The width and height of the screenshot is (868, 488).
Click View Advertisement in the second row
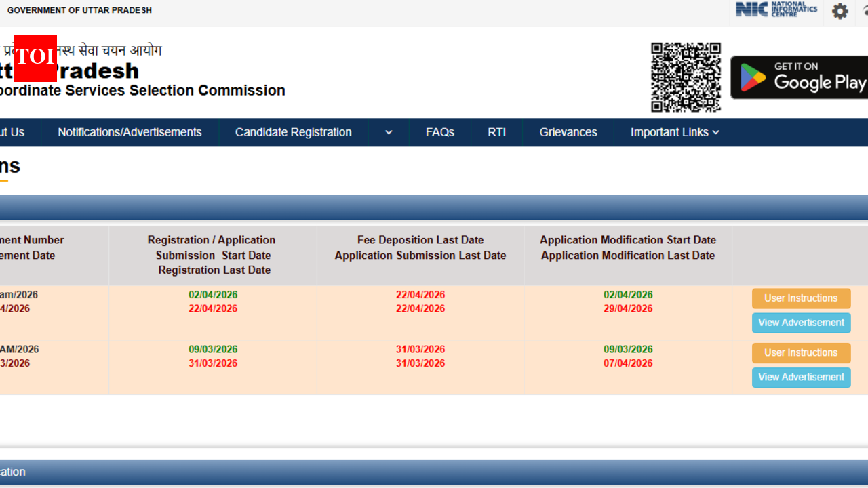click(801, 378)
